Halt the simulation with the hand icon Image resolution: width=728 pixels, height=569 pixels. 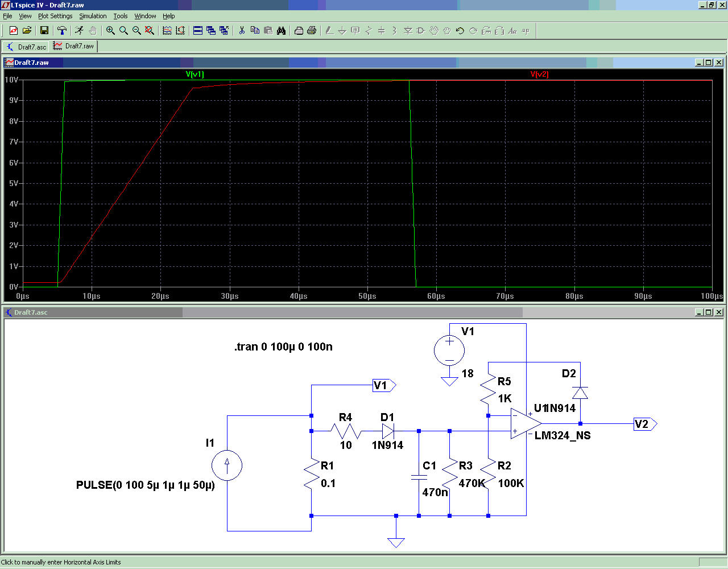tap(93, 31)
